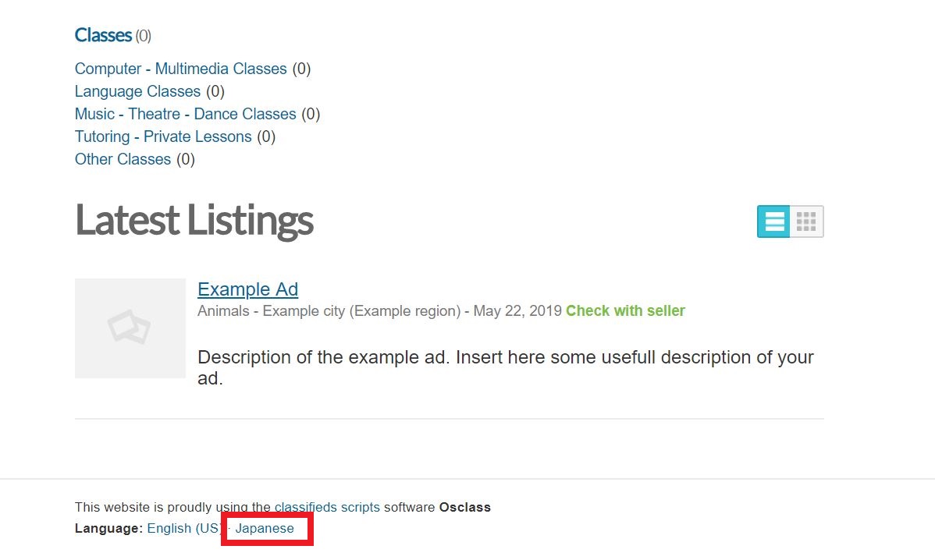The height and width of the screenshot is (560, 935).
Task: Follow the classifieds scripts link
Action: click(x=327, y=507)
